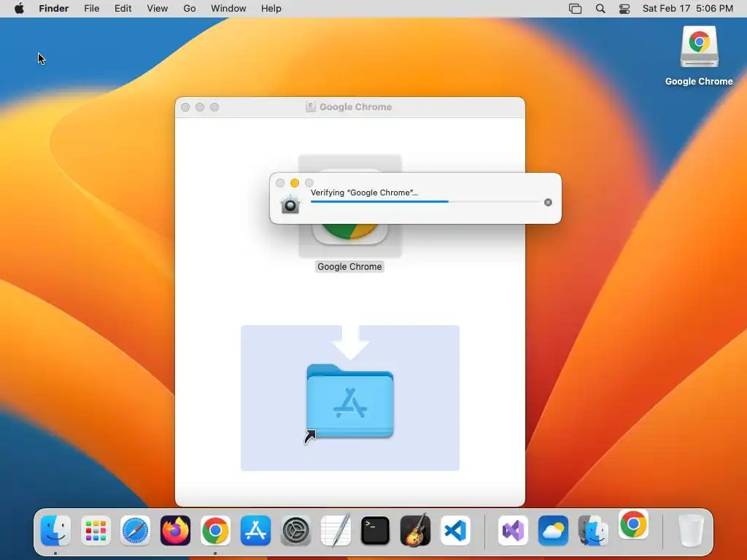The height and width of the screenshot is (560, 747).
Task: Select the Applications folder shortcut
Action: point(350,401)
